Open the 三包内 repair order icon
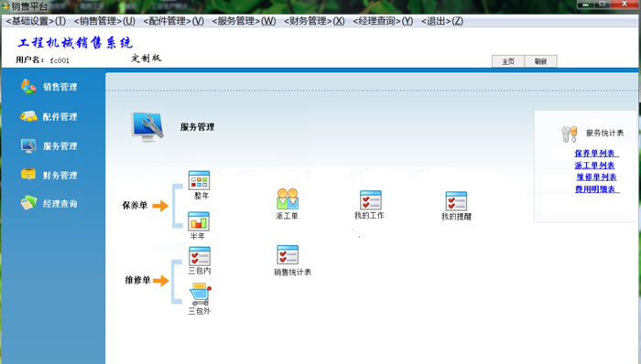 199,256
